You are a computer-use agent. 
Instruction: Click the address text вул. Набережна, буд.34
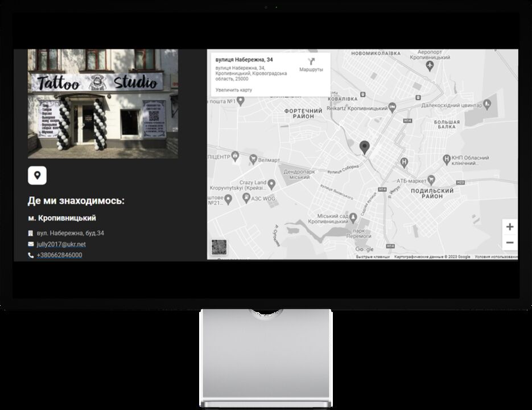click(70, 233)
